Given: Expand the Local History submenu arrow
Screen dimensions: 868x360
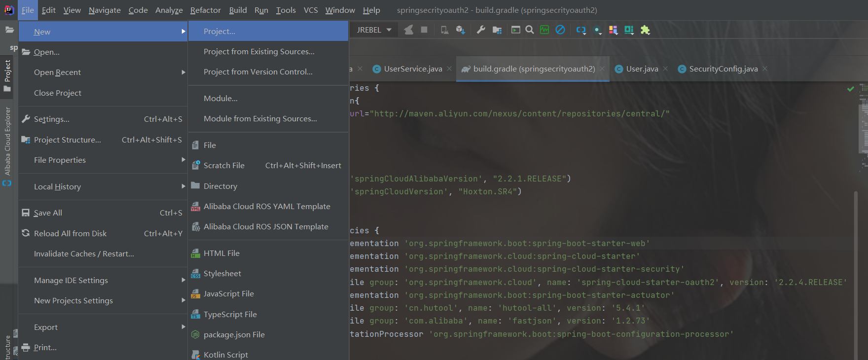Looking at the screenshot, I should [x=183, y=186].
